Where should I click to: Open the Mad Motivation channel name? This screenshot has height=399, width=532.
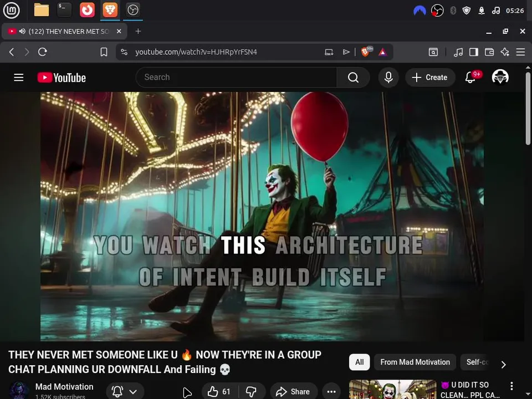click(x=64, y=387)
